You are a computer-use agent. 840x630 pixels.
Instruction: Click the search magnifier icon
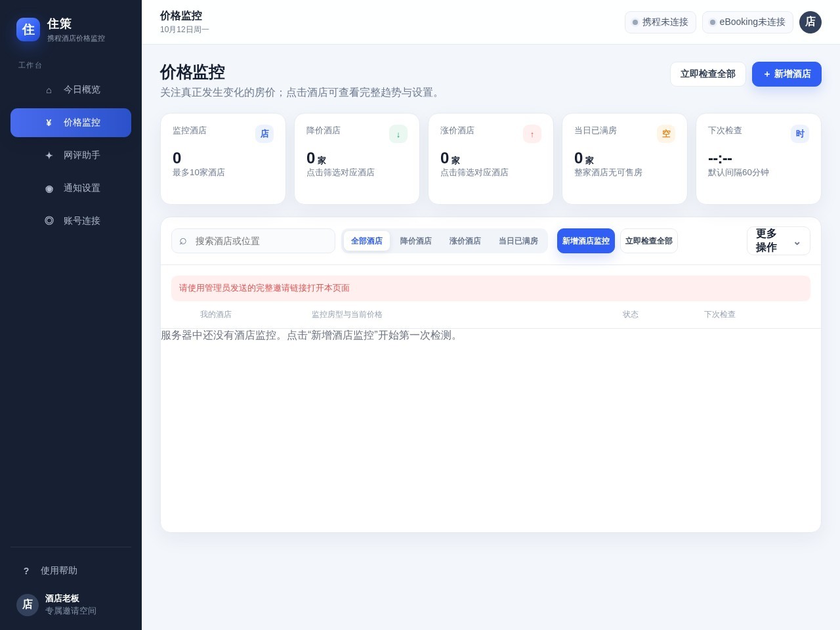pos(183,241)
